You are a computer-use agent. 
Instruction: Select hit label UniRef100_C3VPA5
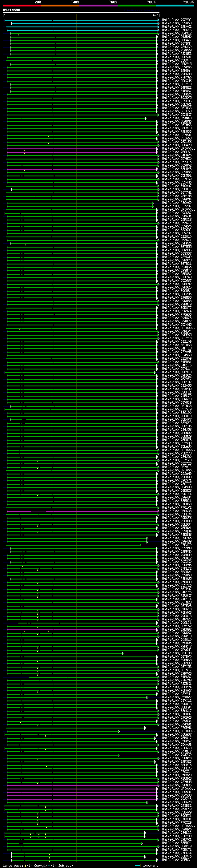click(177, 67)
